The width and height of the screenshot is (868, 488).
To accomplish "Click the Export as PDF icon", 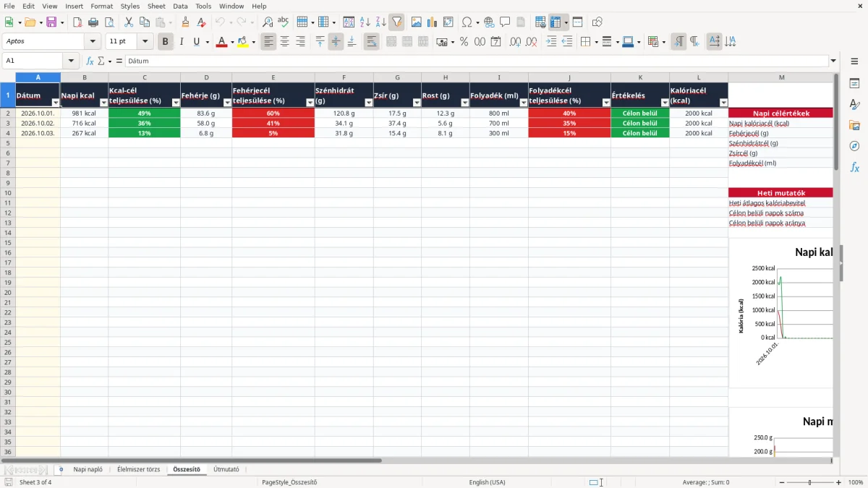I will click(77, 22).
